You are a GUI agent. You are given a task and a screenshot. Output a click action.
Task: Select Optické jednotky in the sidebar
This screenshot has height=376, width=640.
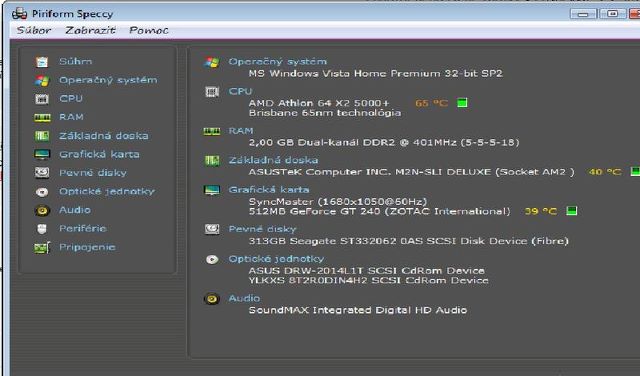(x=107, y=191)
